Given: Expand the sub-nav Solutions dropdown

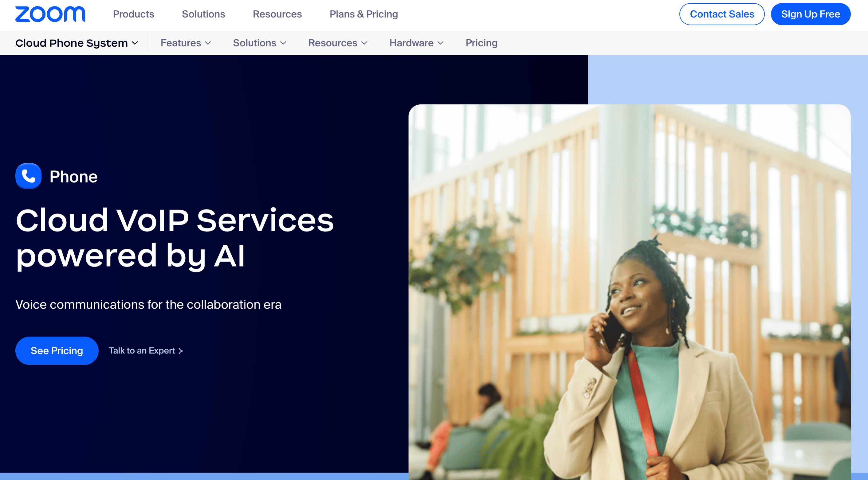Looking at the screenshot, I should (259, 43).
